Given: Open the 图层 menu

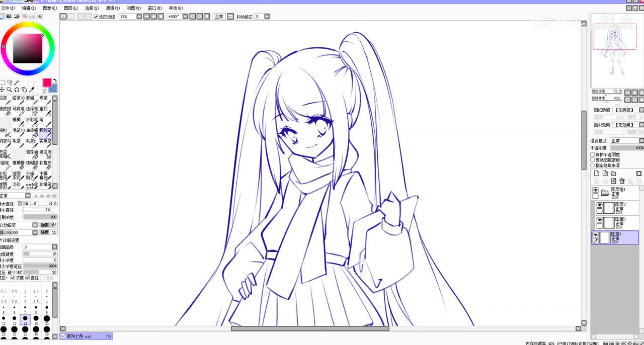Looking at the screenshot, I should 70,8.
